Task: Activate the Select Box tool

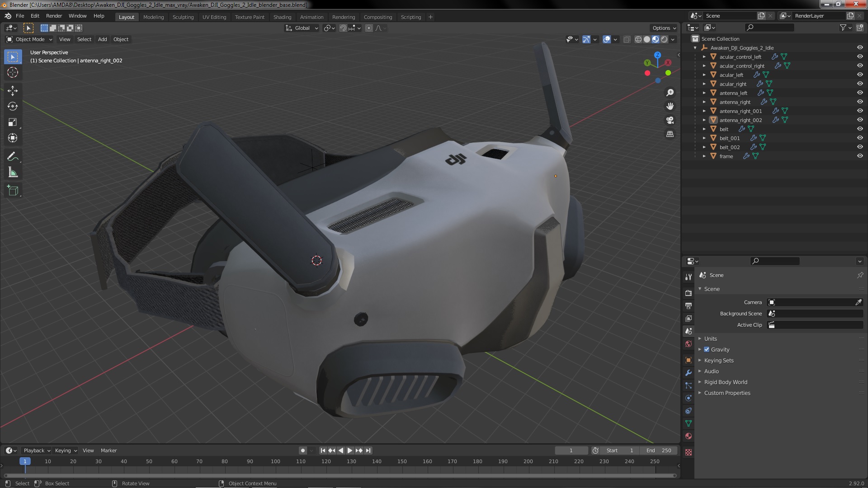Action: click(x=13, y=57)
